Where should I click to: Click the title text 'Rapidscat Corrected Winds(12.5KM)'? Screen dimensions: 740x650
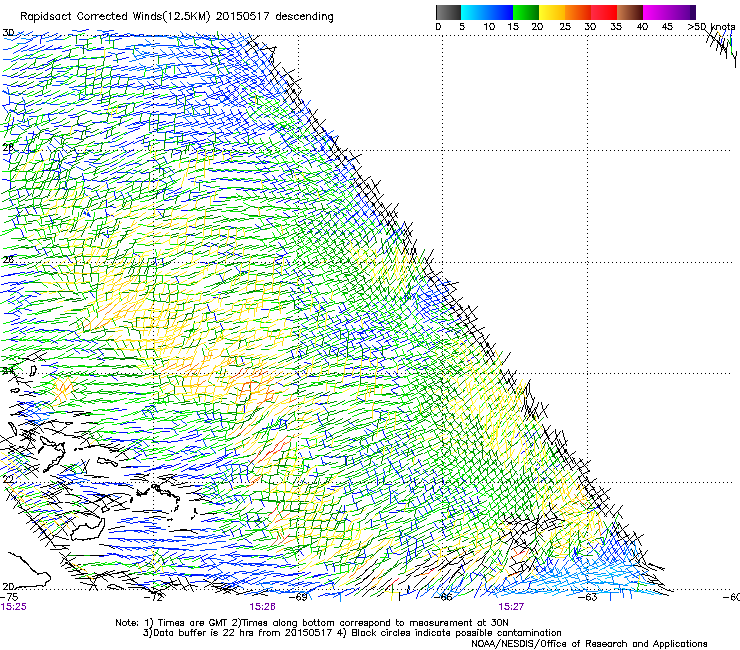coord(115,17)
